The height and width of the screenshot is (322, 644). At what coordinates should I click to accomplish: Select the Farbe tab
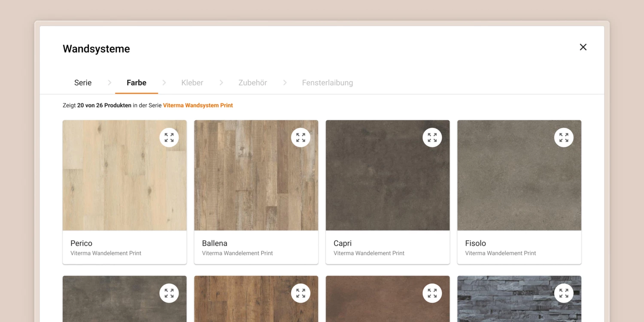(137, 83)
